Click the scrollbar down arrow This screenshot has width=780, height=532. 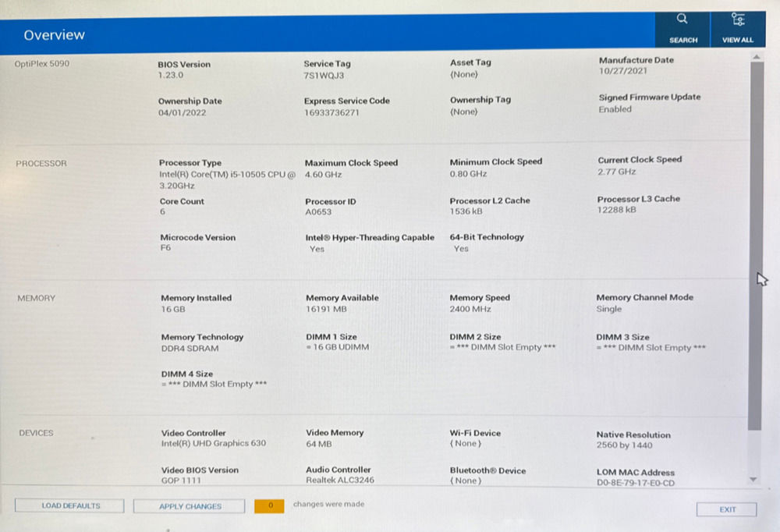(753, 480)
